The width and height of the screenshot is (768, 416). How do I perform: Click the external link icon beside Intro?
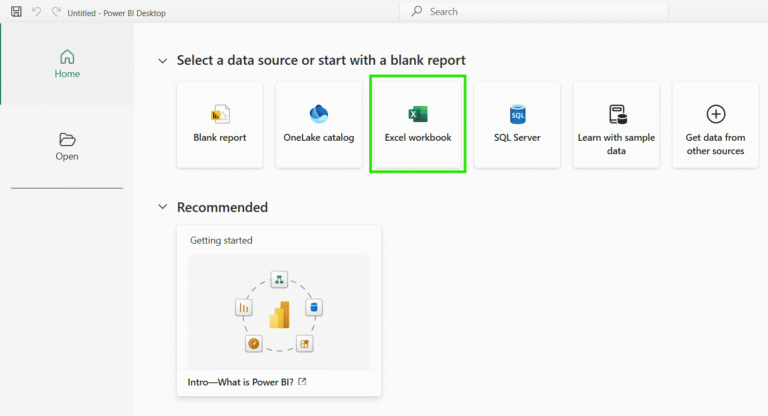302,382
